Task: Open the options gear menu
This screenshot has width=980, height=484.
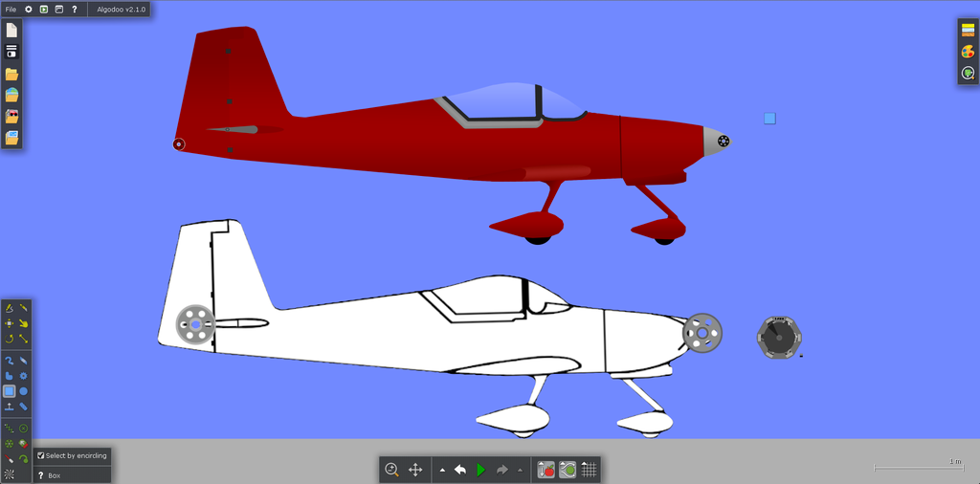Action: point(28,9)
